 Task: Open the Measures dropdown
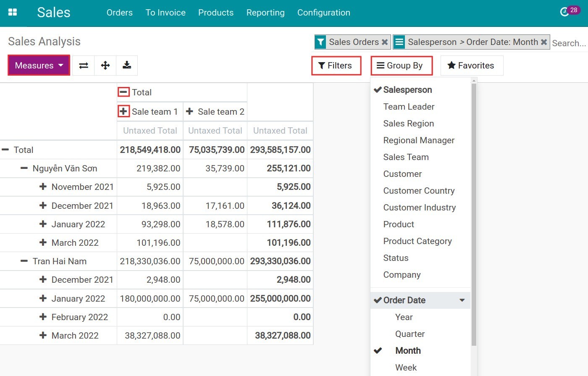(x=39, y=66)
